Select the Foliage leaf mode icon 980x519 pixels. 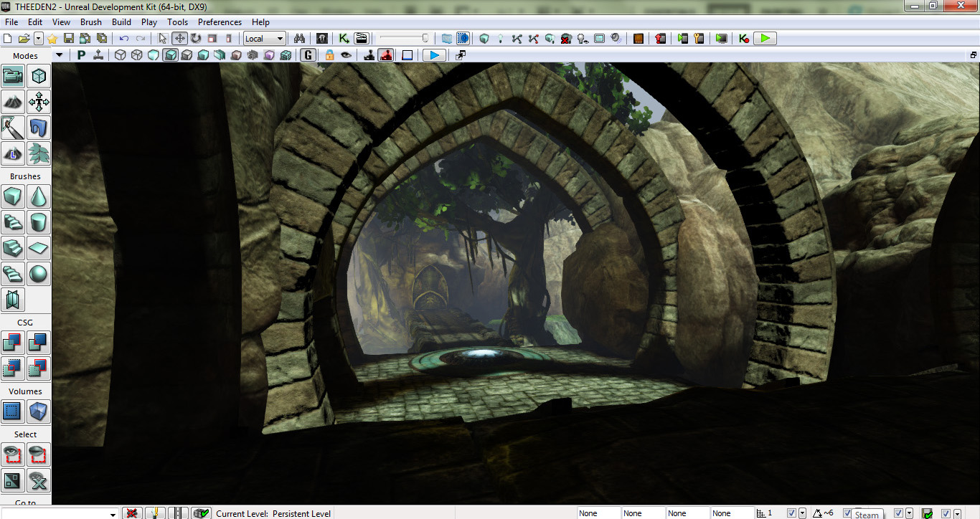click(39, 153)
